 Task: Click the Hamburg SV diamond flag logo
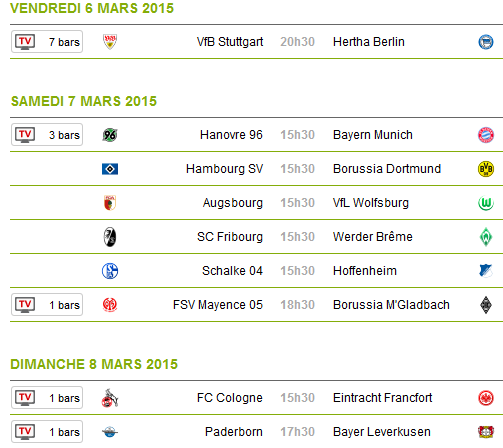(x=110, y=169)
